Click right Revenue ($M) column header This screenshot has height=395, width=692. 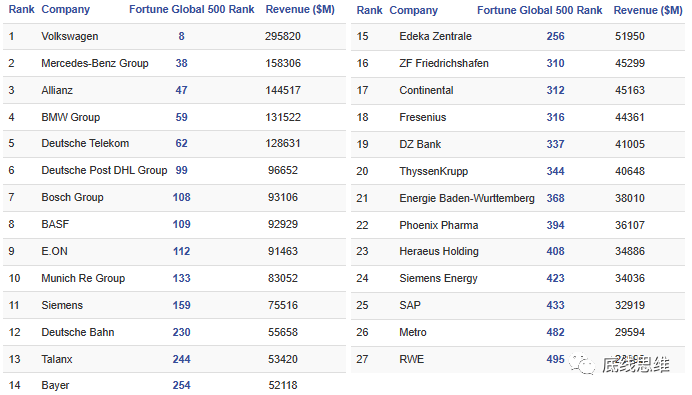pos(648,10)
